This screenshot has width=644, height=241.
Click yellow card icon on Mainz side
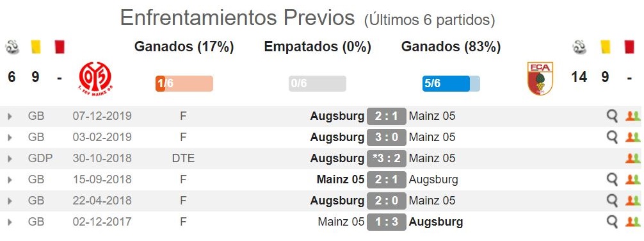pyautogui.click(x=36, y=47)
